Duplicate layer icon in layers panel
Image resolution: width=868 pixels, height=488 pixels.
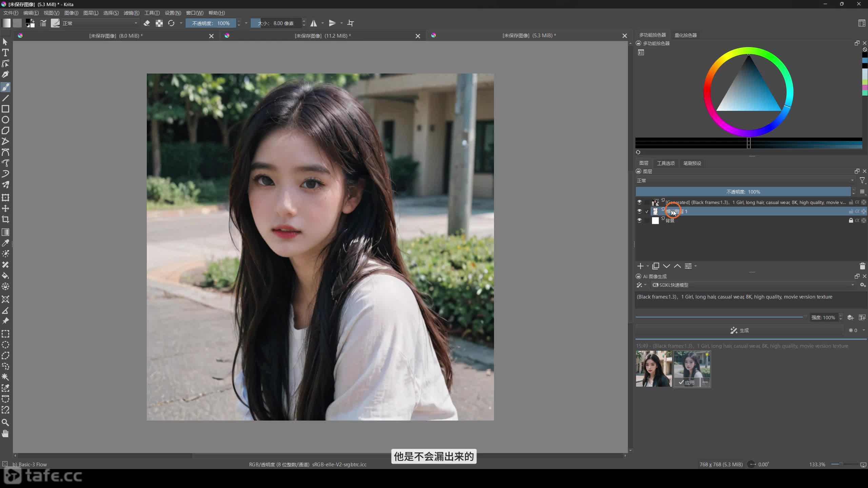point(656,266)
